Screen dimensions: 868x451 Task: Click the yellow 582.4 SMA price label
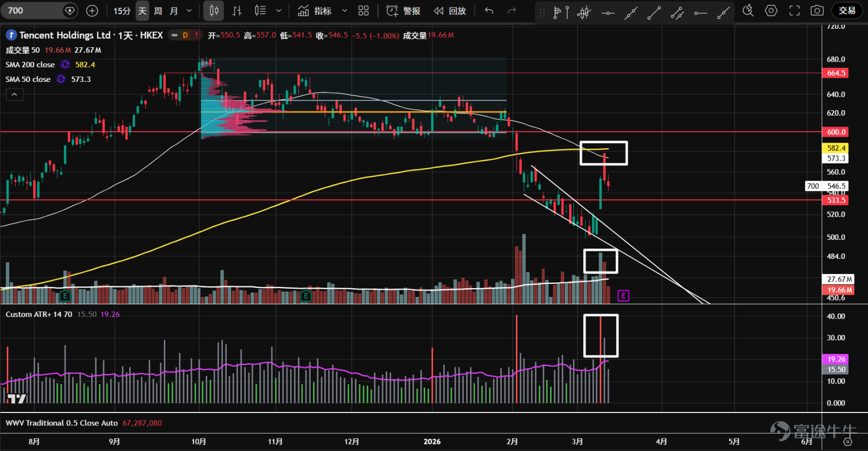point(836,148)
